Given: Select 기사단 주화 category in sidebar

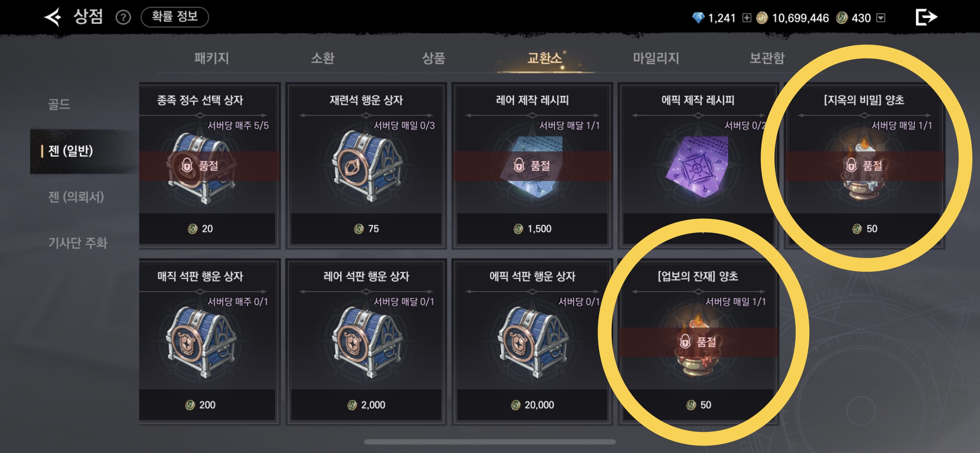Looking at the screenshot, I should (x=78, y=243).
